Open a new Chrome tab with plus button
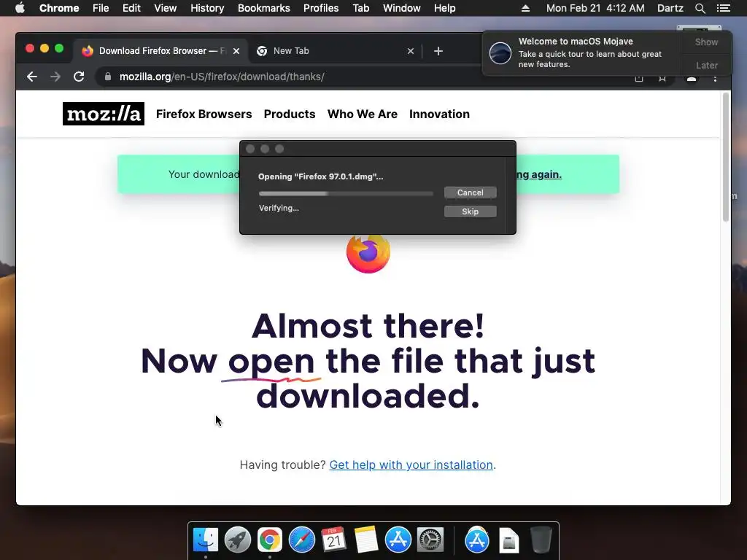This screenshot has width=747, height=560. 438,51
